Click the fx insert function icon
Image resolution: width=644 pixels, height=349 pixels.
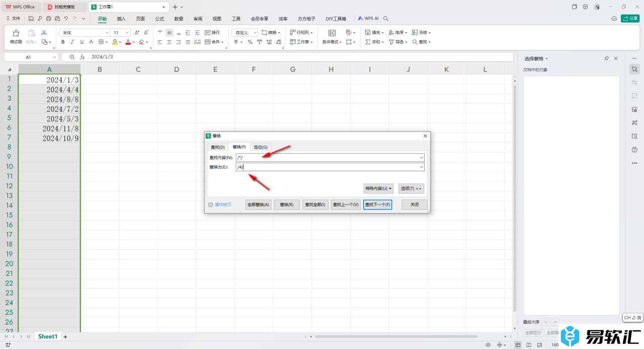83,57
